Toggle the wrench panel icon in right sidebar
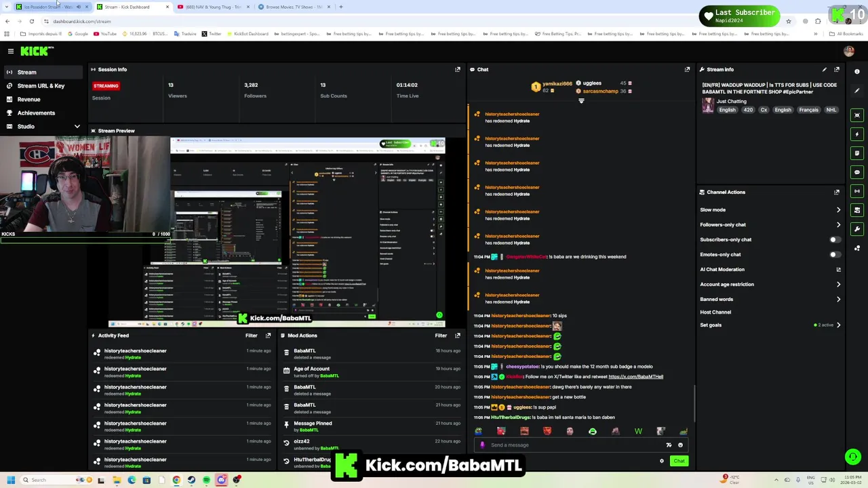The image size is (868, 488). click(857, 229)
